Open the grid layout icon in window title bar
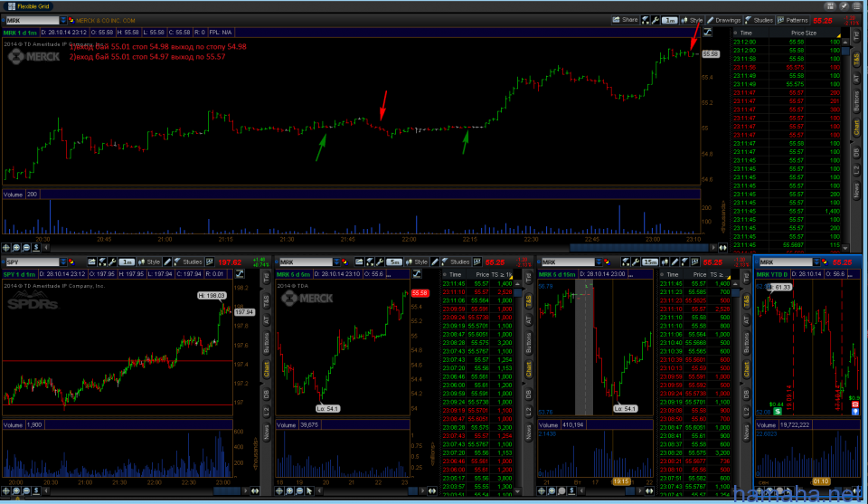Screen dimensions: 868x504 pos(830,6)
